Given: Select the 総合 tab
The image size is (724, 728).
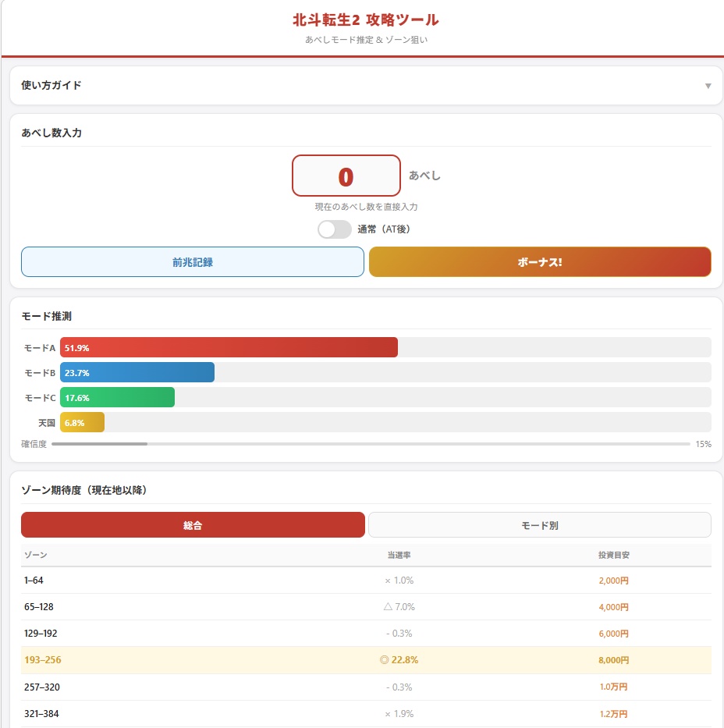Looking at the screenshot, I should 193,525.
